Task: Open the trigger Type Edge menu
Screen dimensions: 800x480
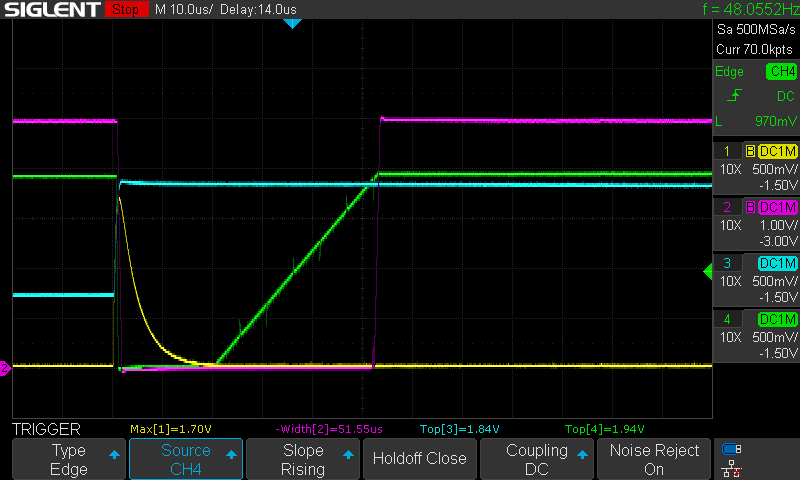Action: (69, 459)
